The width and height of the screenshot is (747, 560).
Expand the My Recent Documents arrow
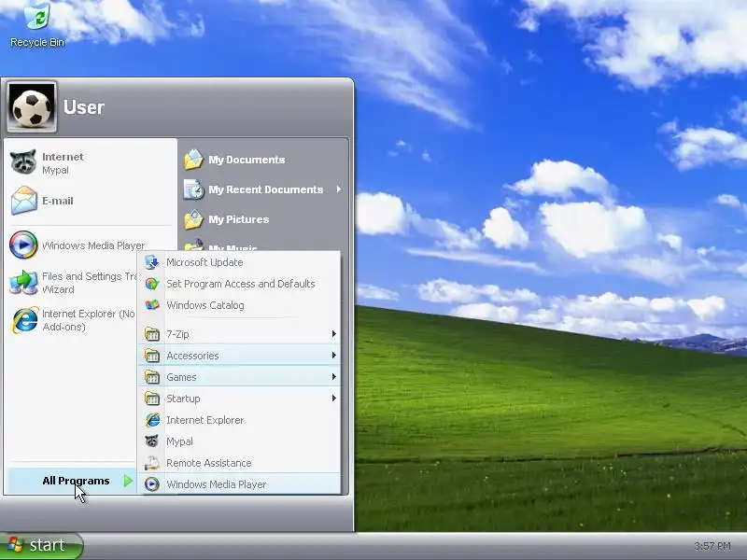[339, 189]
